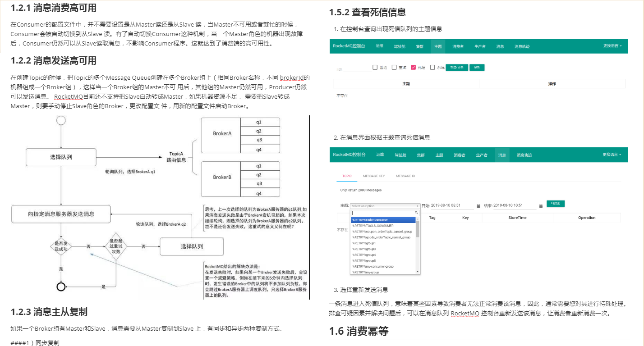Untick the checked 死信 checkbox
Screen dimensions: 644x346
(413, 68)
